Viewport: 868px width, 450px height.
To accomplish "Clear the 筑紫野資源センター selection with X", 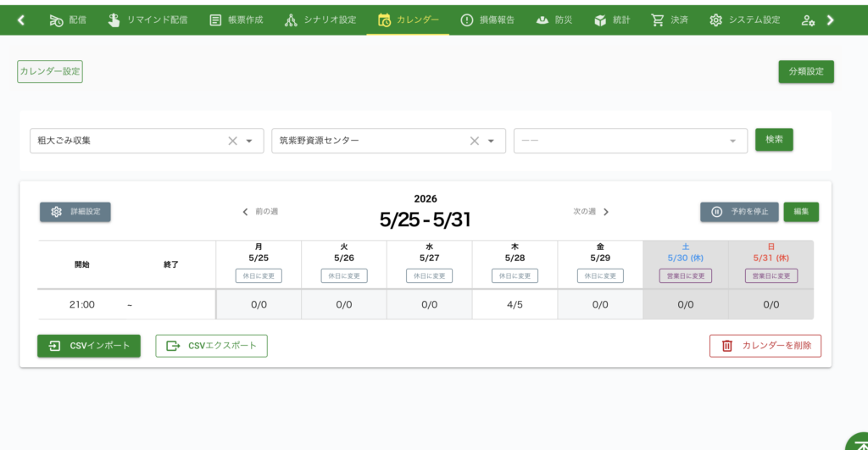I will pyautogui.click(x=475, y=142).
